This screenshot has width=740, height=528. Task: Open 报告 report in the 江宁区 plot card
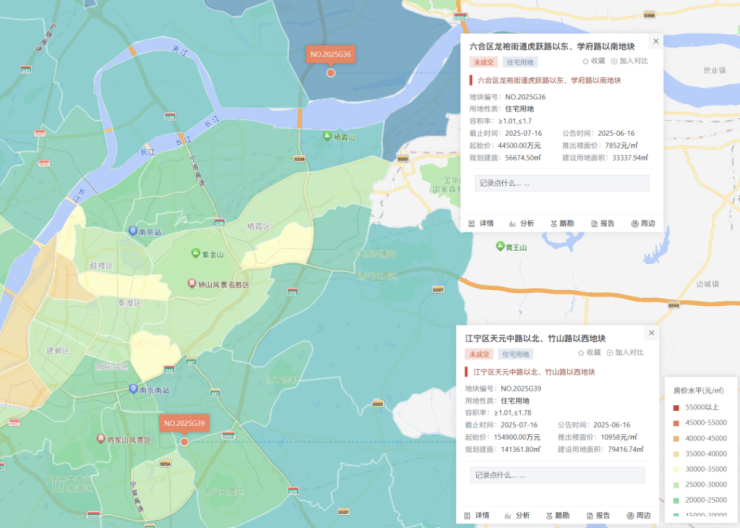[x=597, y=515]
